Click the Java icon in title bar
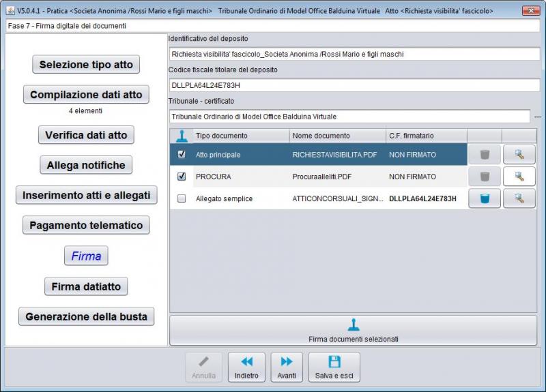 [10, 11]
